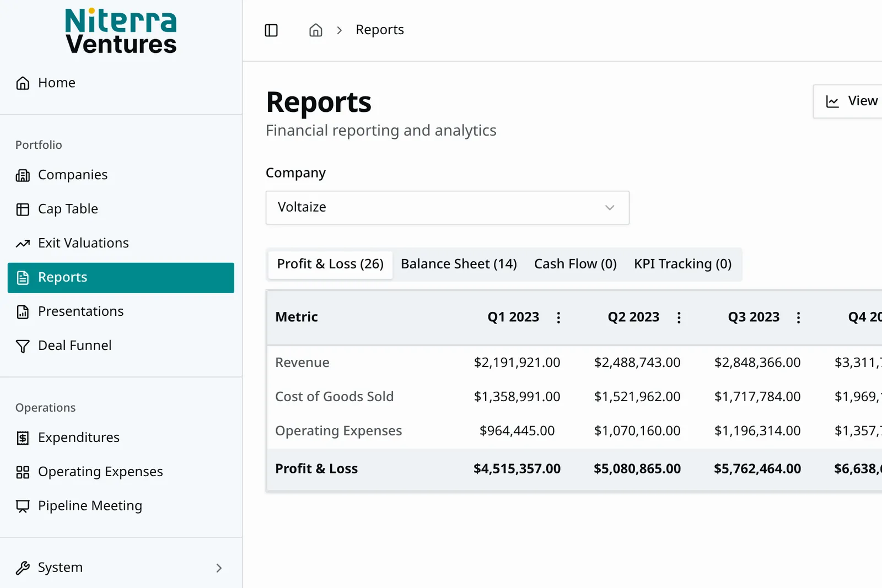The image size is (882, 588).
Task: Click the Companies building icon
Action: tap(23, 175)
